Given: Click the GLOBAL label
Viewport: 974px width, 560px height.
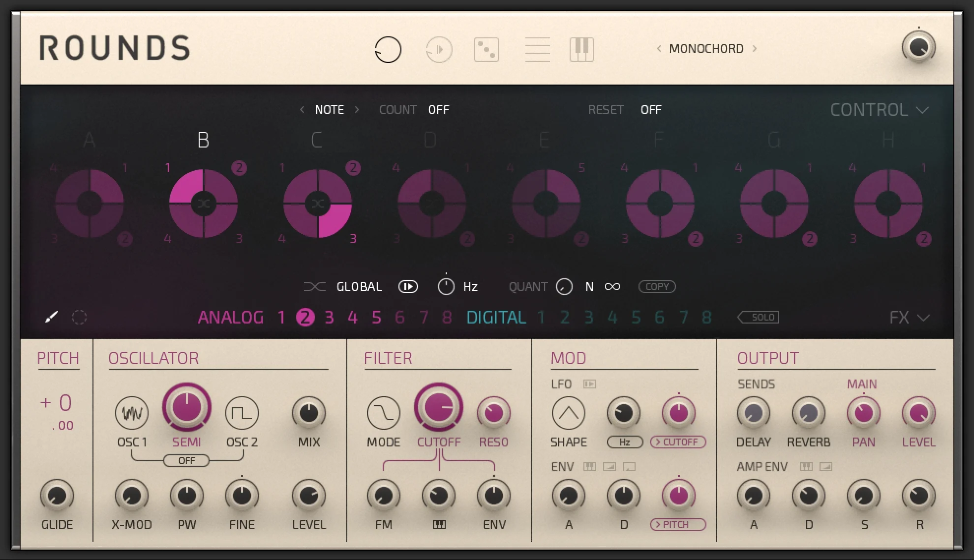Looking at the screenshot, I should (x=359, y=287).
